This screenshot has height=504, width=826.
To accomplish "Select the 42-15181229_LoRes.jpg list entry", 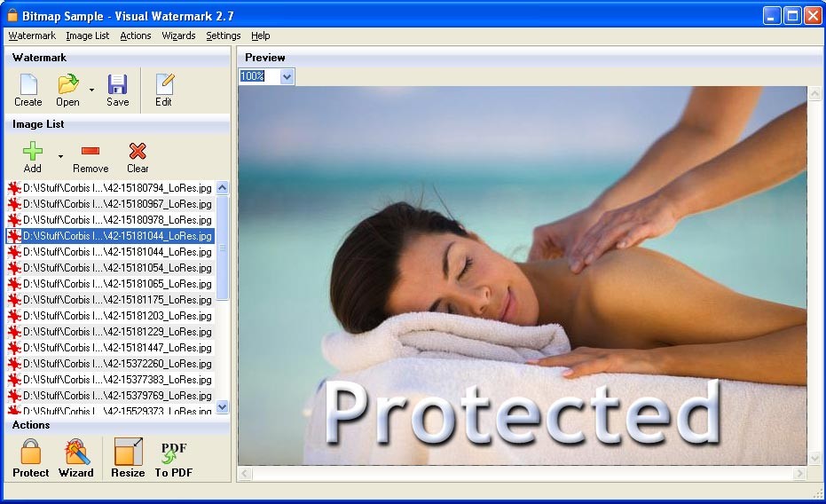I will [x=117, y=332].
